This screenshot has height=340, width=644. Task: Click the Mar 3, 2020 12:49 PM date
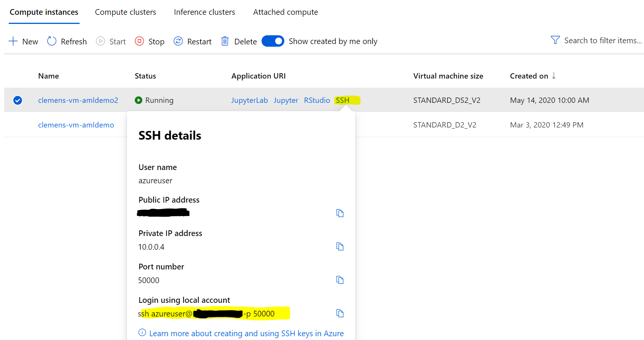(x=547, y=125)
